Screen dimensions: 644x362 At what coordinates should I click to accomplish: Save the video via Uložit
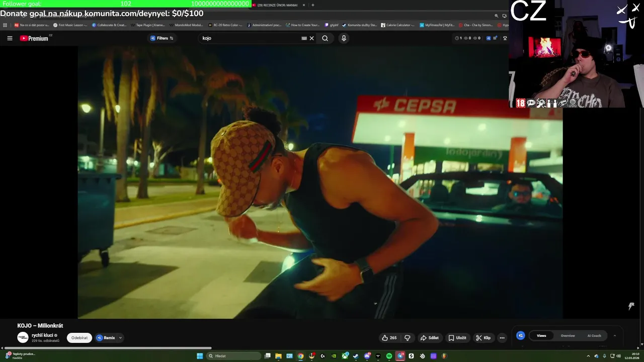[x=457, y=338]
